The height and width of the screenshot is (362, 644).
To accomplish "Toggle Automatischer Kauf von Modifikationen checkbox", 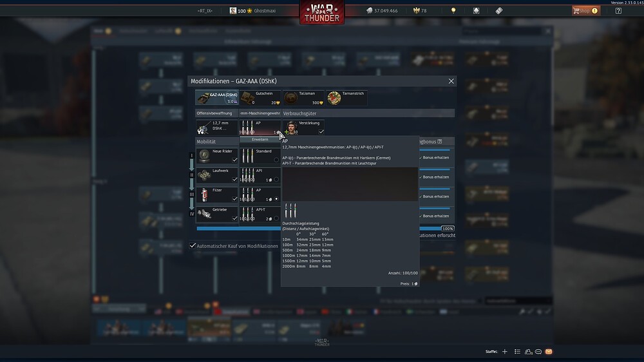I will click(x=192, y=245).
